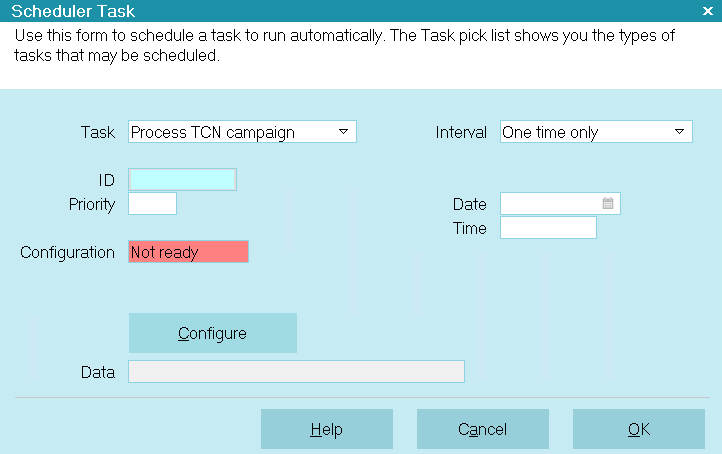Screen dimensions: 722x454
Task: Open the calendar picker in Date field
Action: (x=608, y=203)
